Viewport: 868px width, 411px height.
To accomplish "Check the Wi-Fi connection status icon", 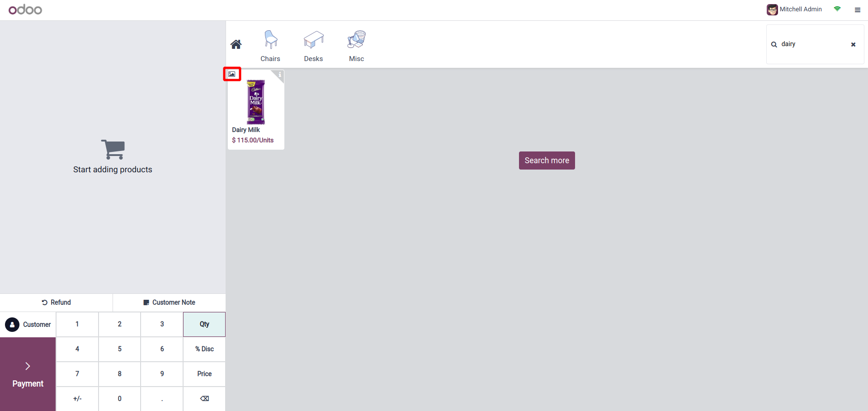I will 837,9.
